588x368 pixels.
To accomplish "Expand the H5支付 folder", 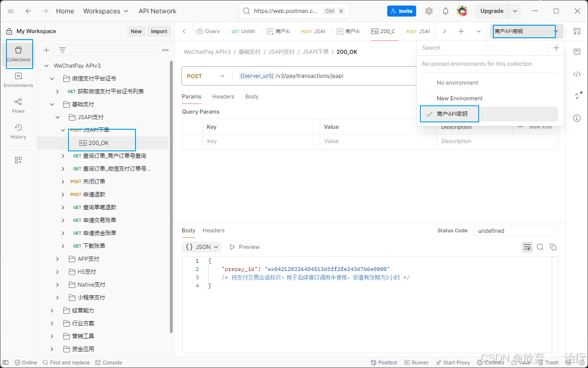I will click(x=57, y=272).
